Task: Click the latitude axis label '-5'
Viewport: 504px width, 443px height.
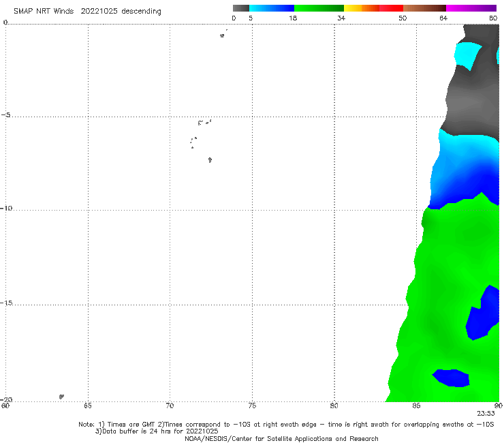Action: tap(5, 115)
